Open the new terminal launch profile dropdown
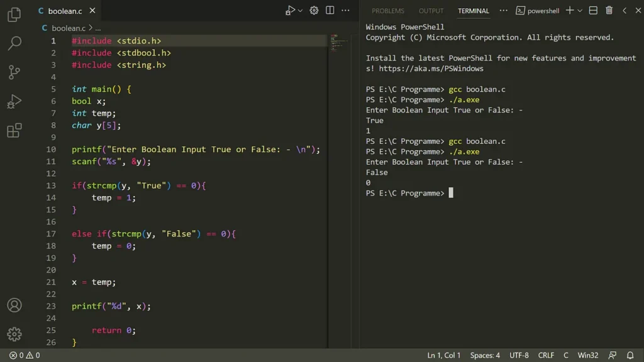 (580, 11)
